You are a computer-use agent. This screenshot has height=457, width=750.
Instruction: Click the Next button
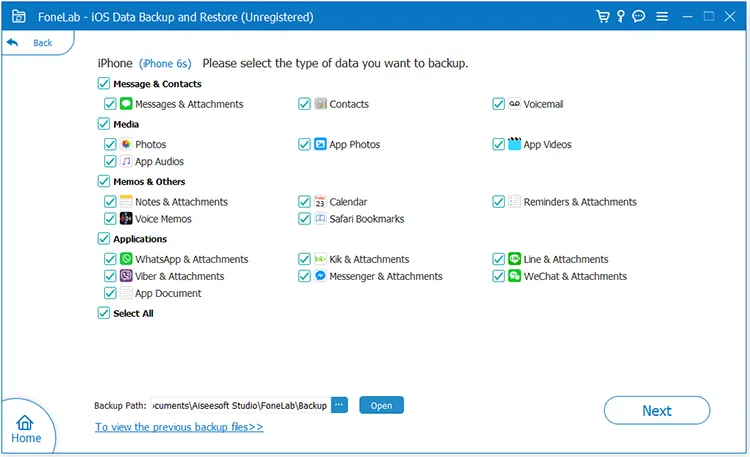657,410
